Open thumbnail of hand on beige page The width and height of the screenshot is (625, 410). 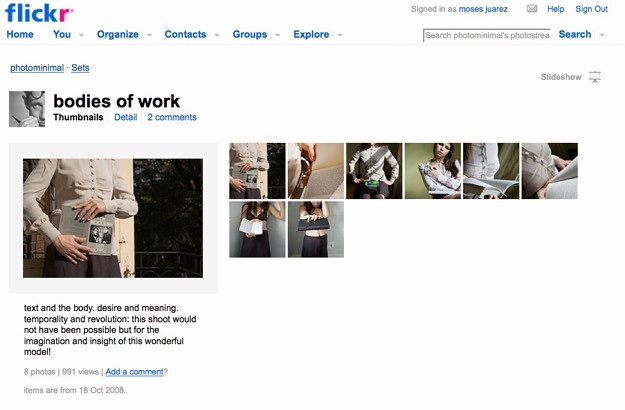[x=316, y=171]
